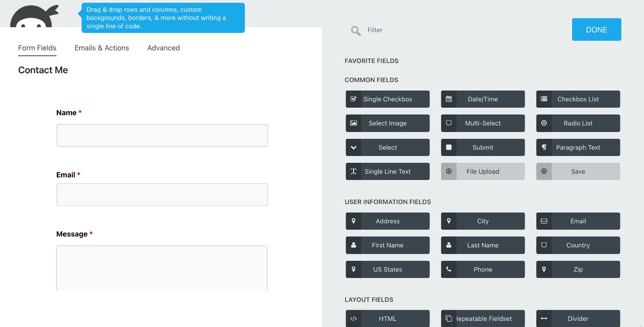644x327 pixels.
Task: Click the HTML code icon
Action: point(353,318)
